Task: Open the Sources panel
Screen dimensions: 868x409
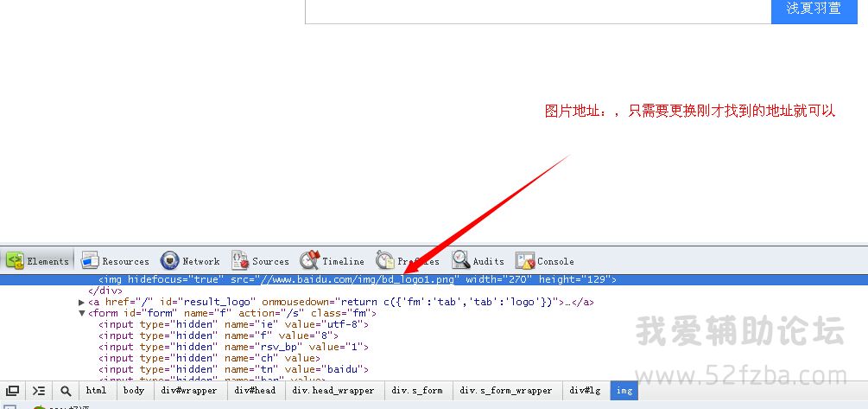Action: (x=260, y=261)
